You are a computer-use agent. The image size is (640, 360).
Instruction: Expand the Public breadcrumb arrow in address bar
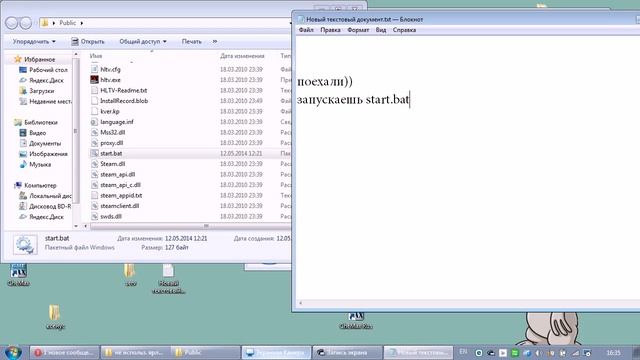pyautogui.click(x=82, y=23)
